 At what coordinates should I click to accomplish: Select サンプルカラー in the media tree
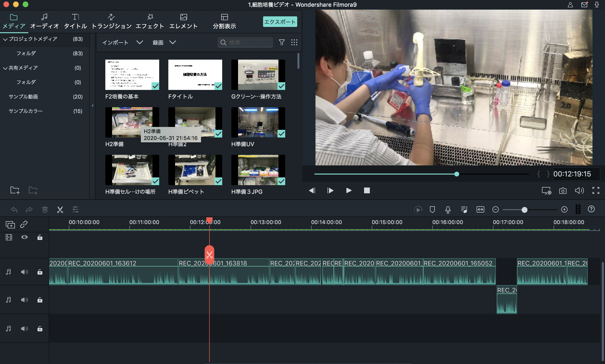pos(45,111)
